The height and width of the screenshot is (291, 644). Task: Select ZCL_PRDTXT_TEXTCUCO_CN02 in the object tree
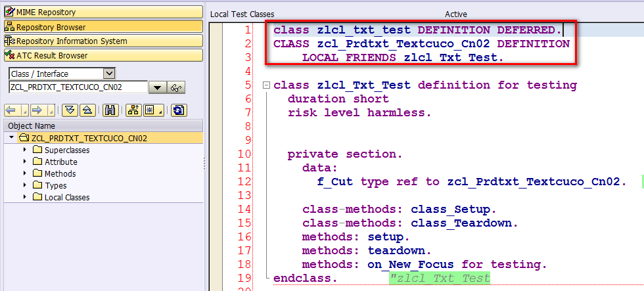click(x=89, y=139)
